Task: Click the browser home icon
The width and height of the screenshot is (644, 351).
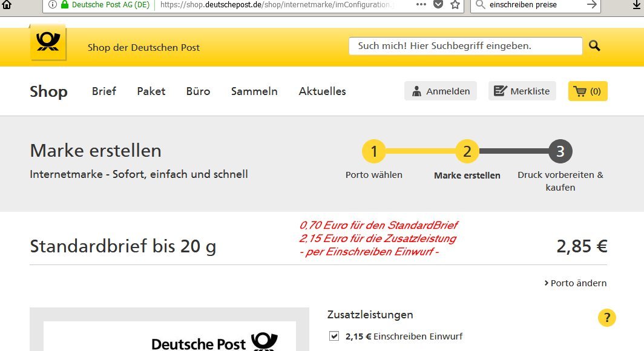Action: pyautogui.click(x=7, y=5)
